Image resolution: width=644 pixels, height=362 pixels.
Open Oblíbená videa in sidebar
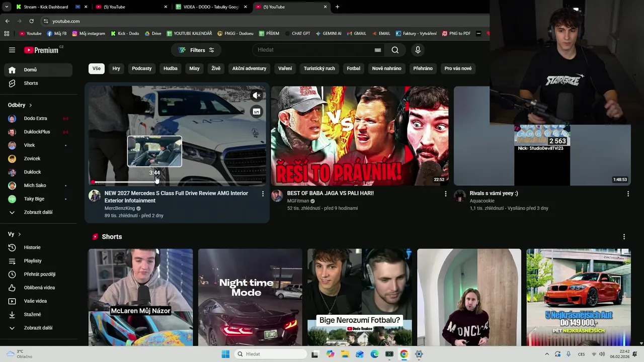[38, 288]
